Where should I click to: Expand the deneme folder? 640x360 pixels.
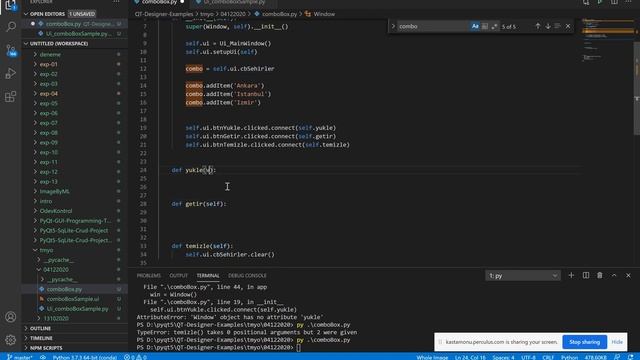tap(50, 54)
